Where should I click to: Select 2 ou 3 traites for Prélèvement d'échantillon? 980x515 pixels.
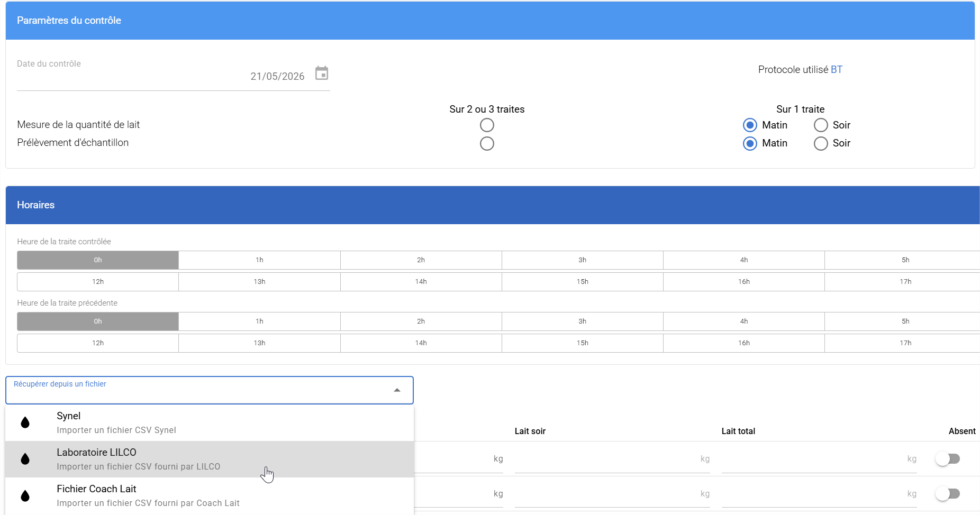pos(487,143)
